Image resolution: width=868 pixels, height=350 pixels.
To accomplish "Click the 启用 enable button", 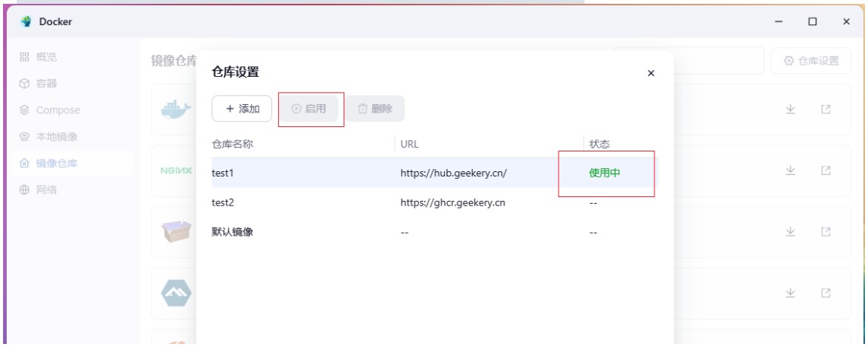I will click(x=309, y=109).
